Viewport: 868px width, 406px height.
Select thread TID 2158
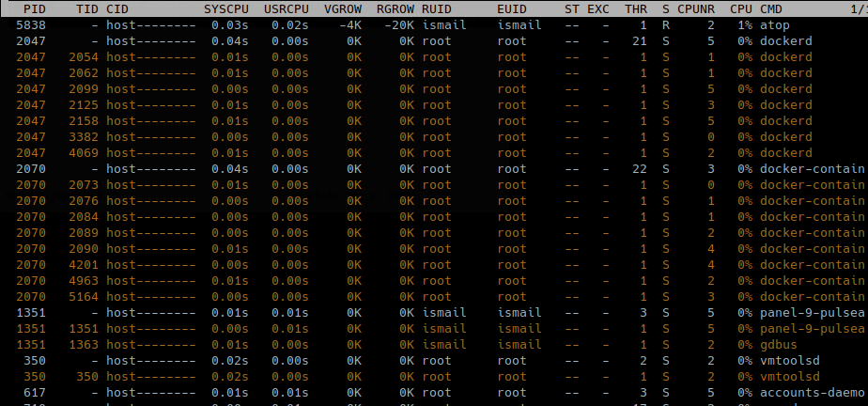coord(83,121)
